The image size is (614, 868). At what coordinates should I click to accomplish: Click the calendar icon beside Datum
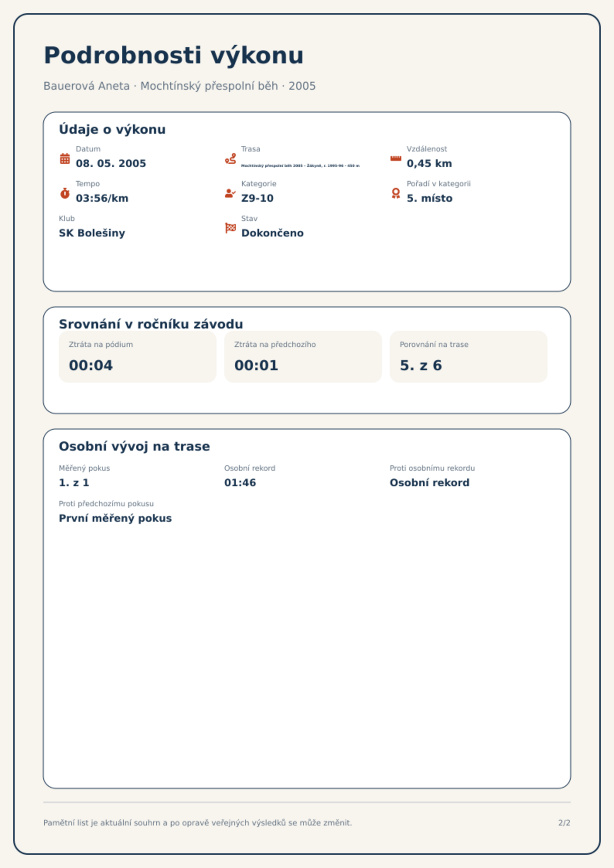pos(65,158)
